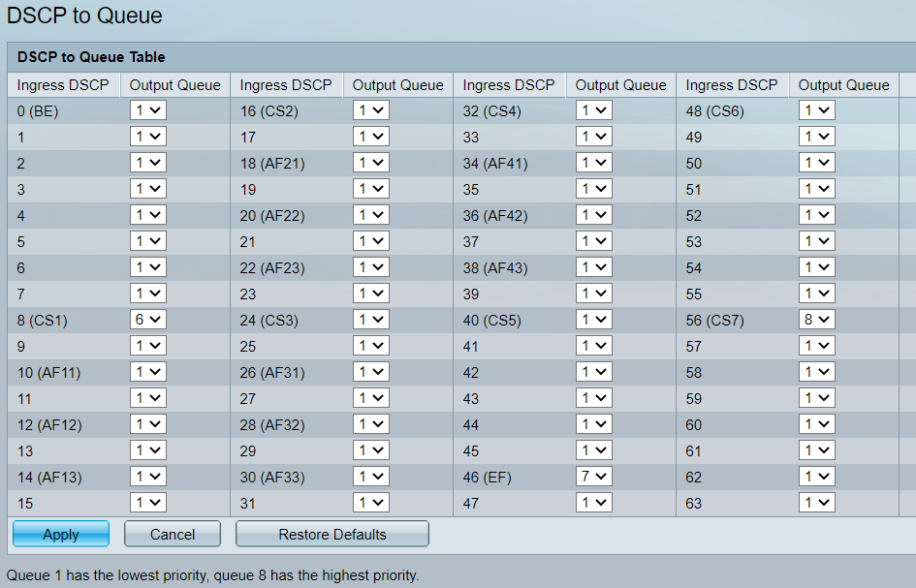Open Output Queue dropdown for DSCP 1
The width and height of the screenshot is (916, 588).
click(x=147, y=137)
